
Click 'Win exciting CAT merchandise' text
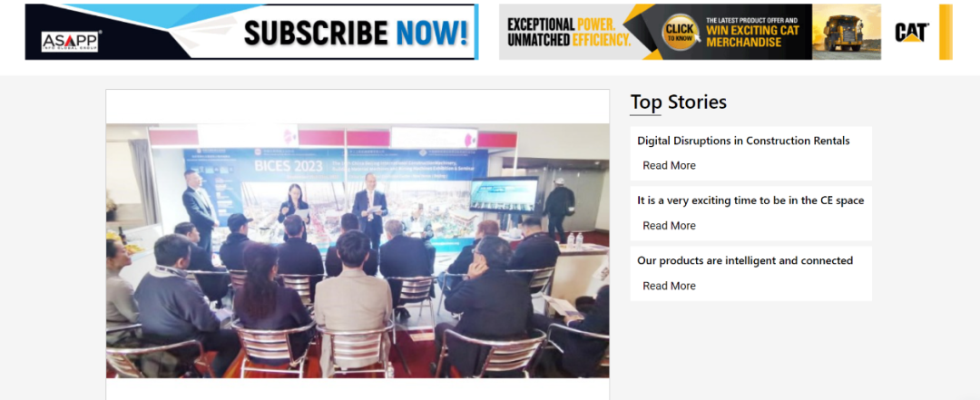click(752, 37)
